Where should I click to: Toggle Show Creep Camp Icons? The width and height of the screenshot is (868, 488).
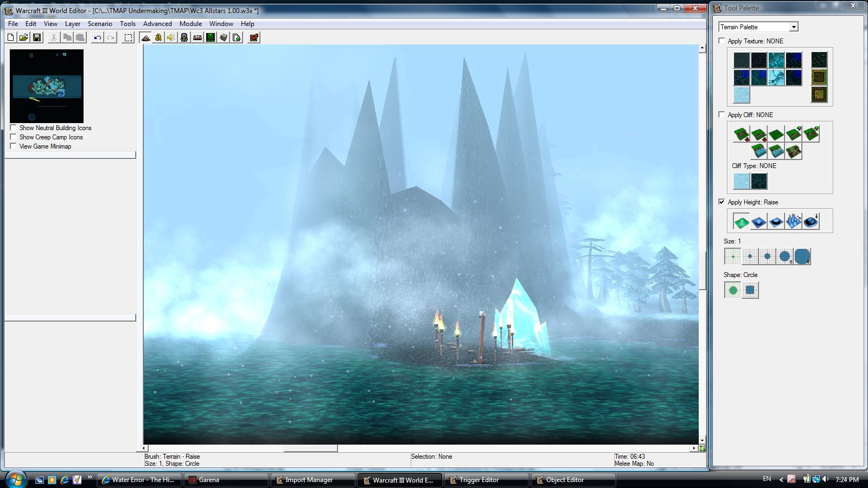[13, 137]
